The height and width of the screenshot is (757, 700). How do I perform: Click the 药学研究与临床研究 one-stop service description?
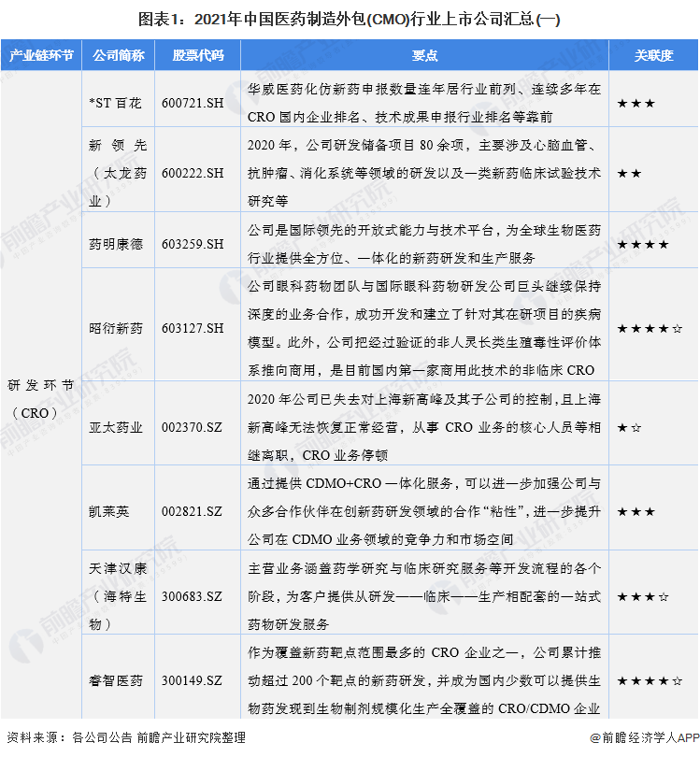(x=424, y=596)
